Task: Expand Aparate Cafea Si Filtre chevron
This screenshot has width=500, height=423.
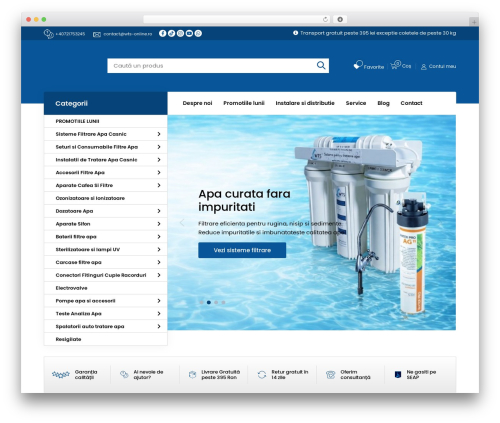Action: 159,185
